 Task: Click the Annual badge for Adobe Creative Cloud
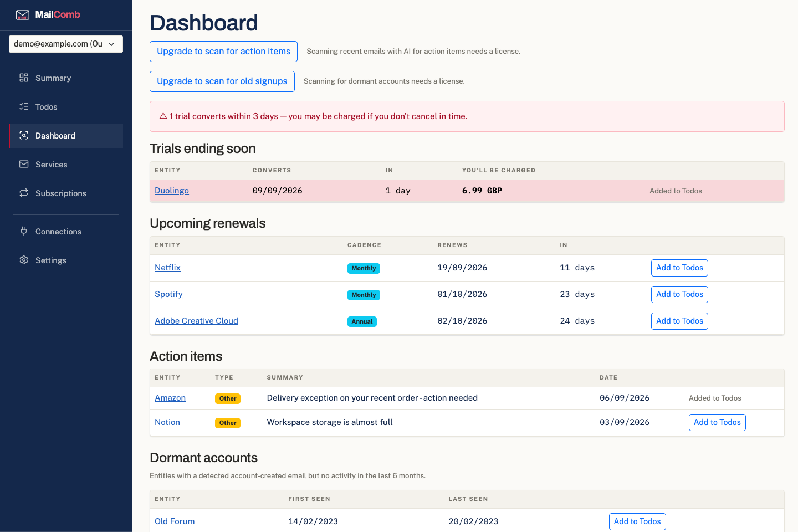coord(362,321)
